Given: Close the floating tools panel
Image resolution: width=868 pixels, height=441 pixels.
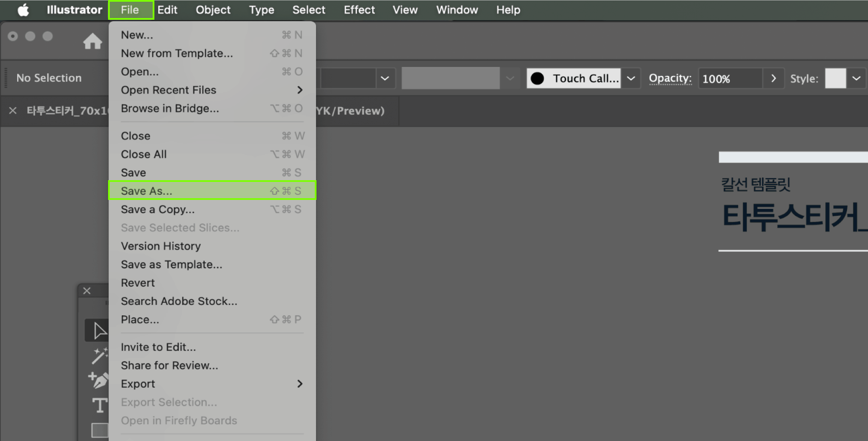Looking at the screenshot, I should pyautogui.click(x=87, y=291).
